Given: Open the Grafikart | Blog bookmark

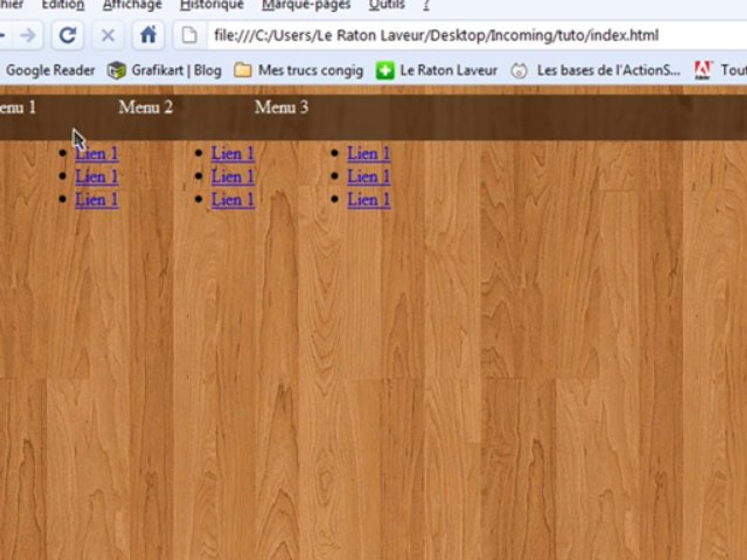Looking at the screenshot, I should (x=176, y=70).
